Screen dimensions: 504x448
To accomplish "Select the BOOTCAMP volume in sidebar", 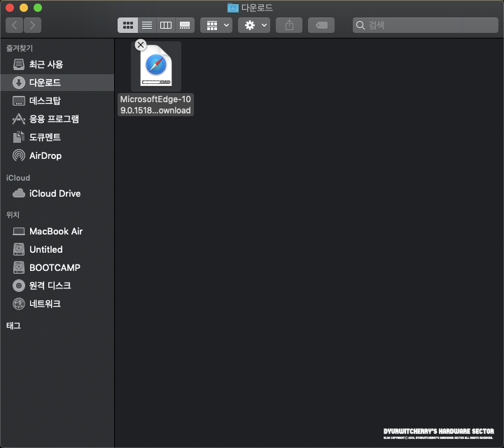I will [57, 267].
